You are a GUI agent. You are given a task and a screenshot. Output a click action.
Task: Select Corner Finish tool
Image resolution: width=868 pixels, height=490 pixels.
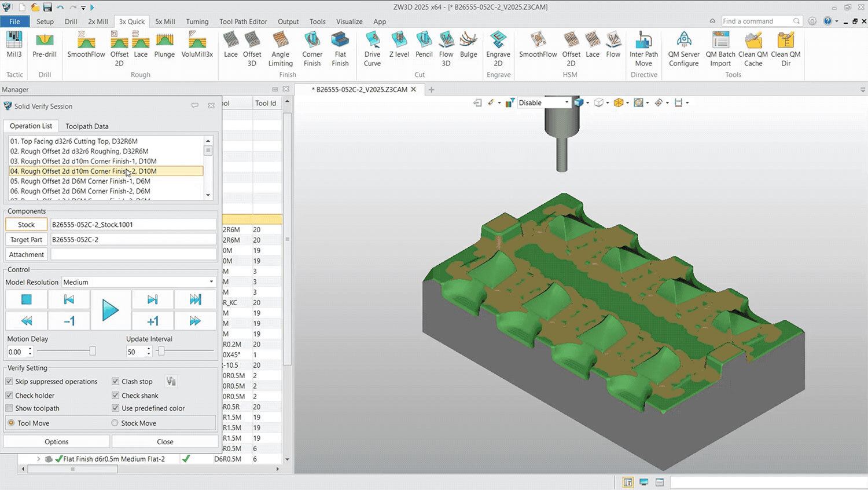(x=312, y=49)
